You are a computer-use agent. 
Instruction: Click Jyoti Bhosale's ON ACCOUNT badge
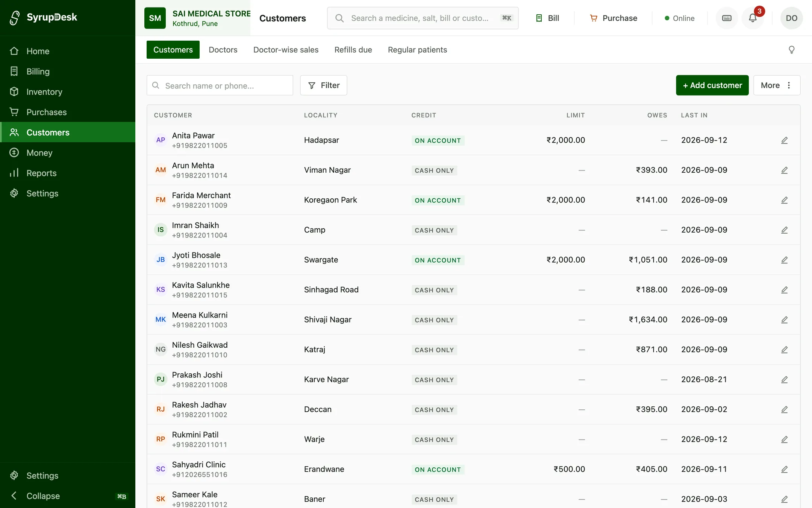[x=438, y=260]
